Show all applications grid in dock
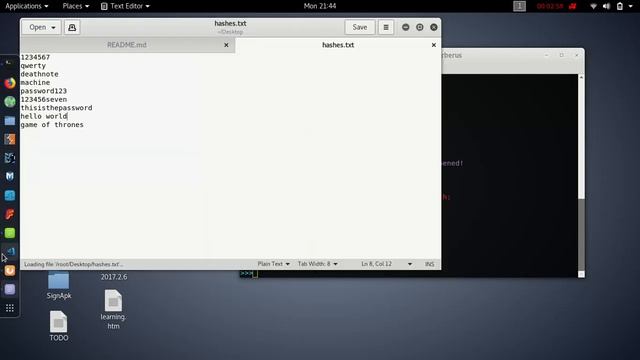640x360 pixels. coord(10,308)
